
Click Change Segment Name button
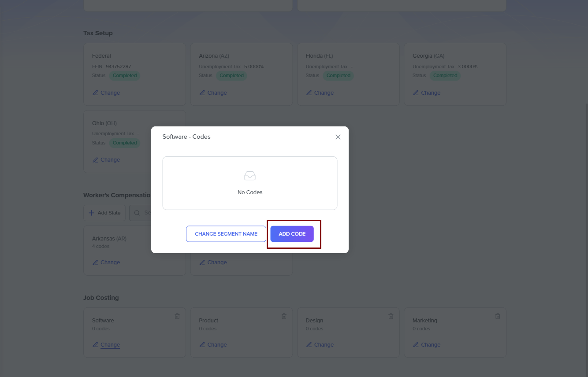click(x=226, y=234)
